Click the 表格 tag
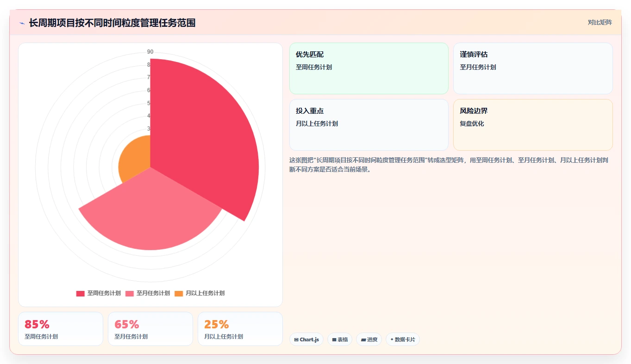 pos(340,339)
